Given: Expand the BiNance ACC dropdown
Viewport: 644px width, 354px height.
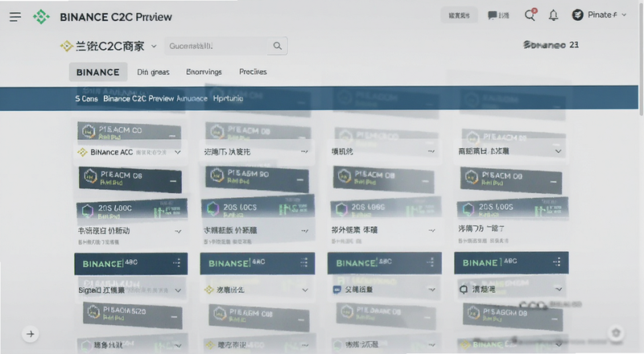Looking at the screenshot, I should pyautogui.click(x=178, y=152).
